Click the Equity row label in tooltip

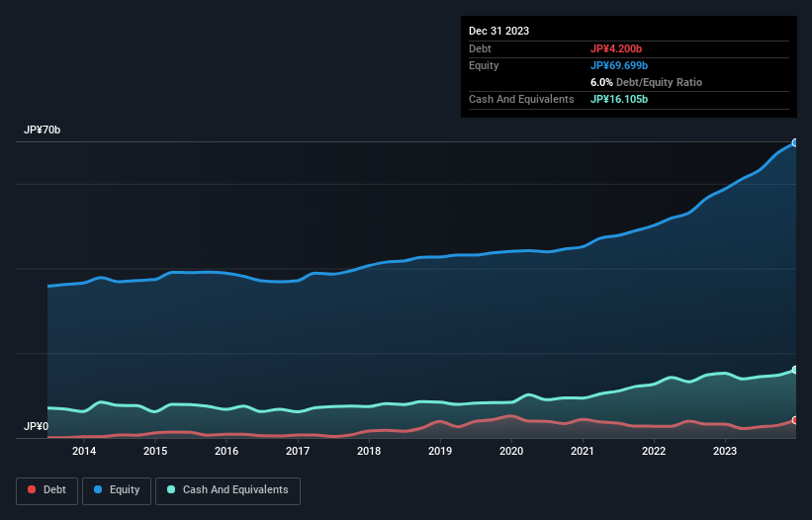click(484, 65)
